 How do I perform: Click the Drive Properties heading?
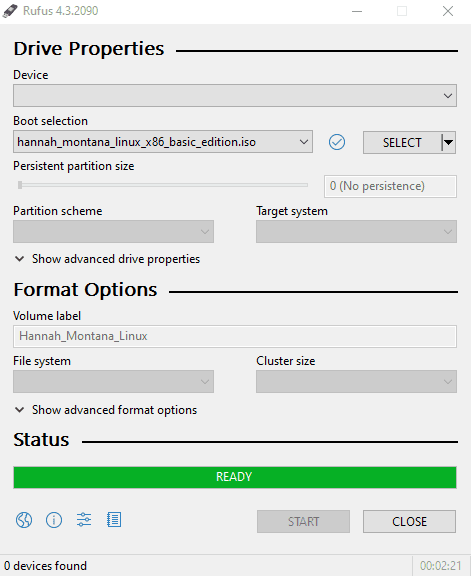[x=89, y=49]
